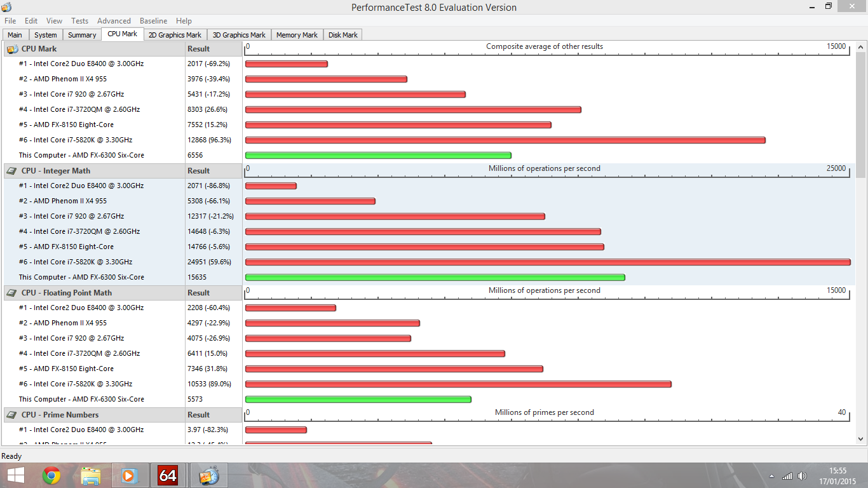Click the green Floating Point Math bar
The image size is (868, 488).
click(x=358, y=399)
